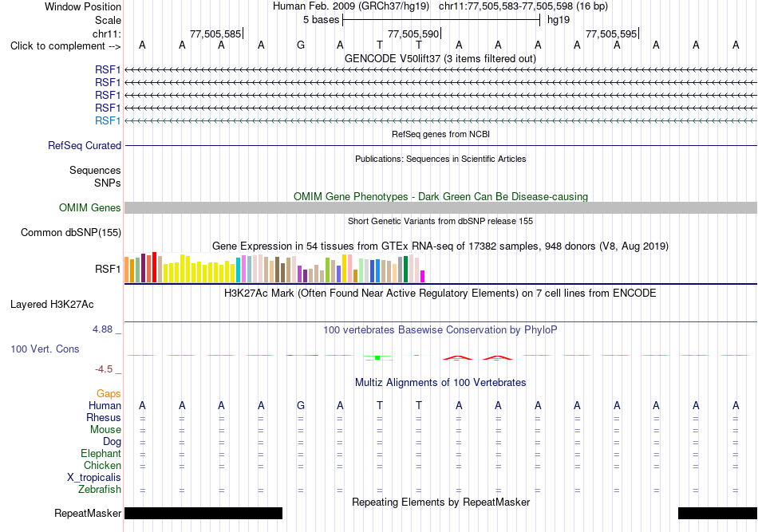Click the 'Common dbSNP(155)' track label
758x532 pixels.
click(71, 232)
